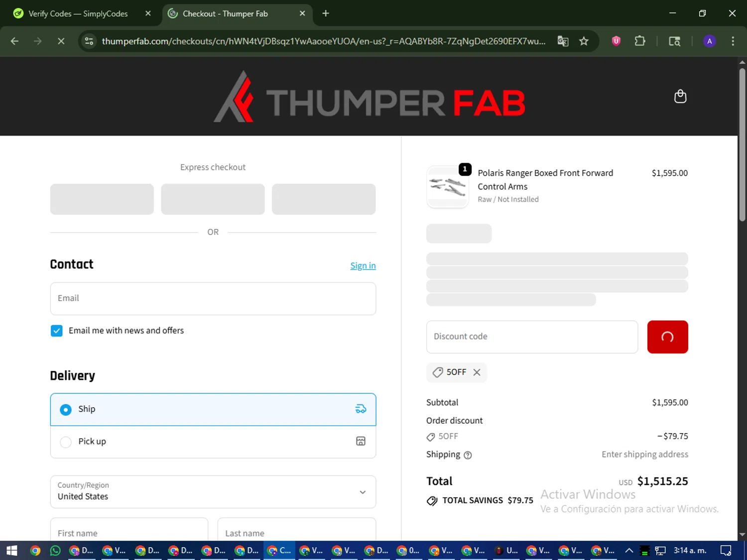Click the control arms product thumbnail
The image size is (747, 560).
point(448,187)
